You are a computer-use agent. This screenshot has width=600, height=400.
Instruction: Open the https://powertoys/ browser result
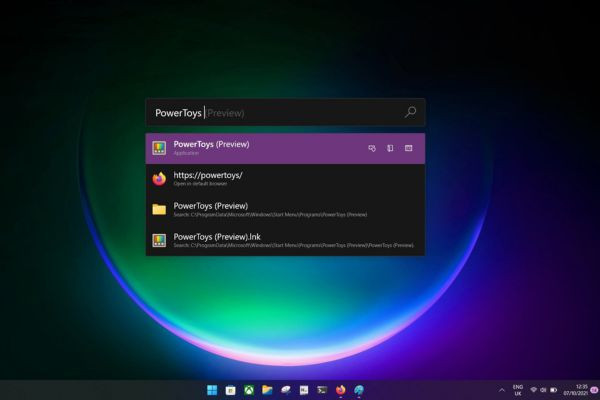(x=285, y=179)
